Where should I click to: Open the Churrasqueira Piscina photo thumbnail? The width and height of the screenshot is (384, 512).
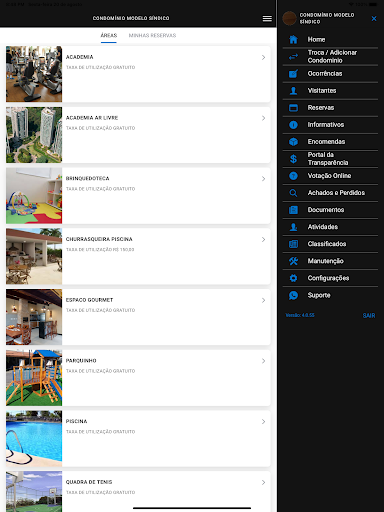(34, 256)
